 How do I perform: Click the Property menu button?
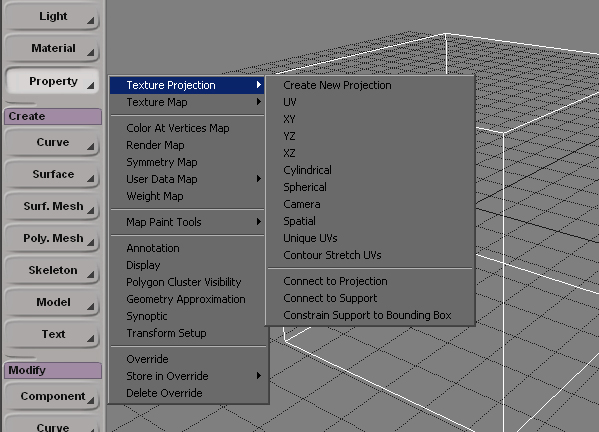click(52, 81)
